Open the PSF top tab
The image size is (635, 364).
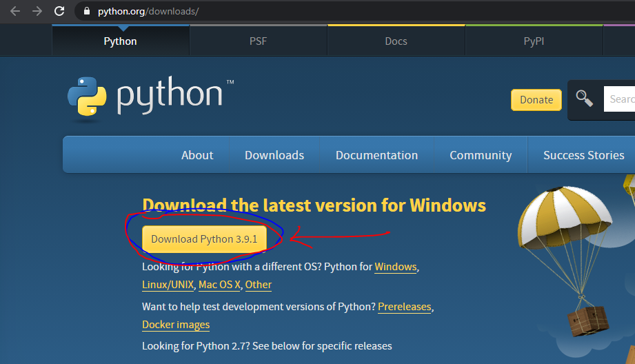click(x=259, y=41)
